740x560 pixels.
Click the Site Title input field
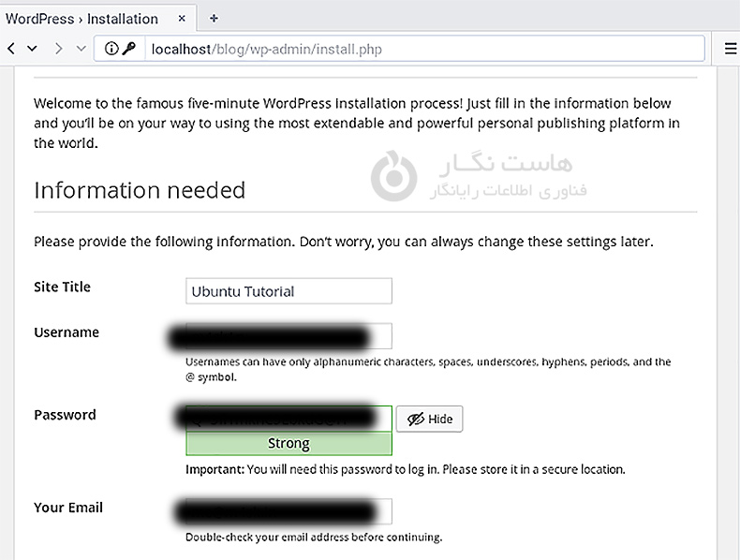click(x=289, y=291)
